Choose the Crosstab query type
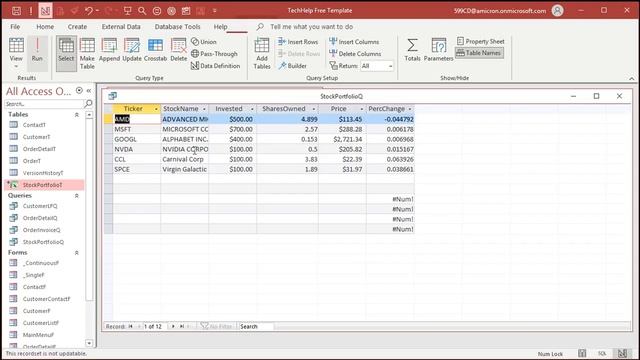 coord(156,49)
